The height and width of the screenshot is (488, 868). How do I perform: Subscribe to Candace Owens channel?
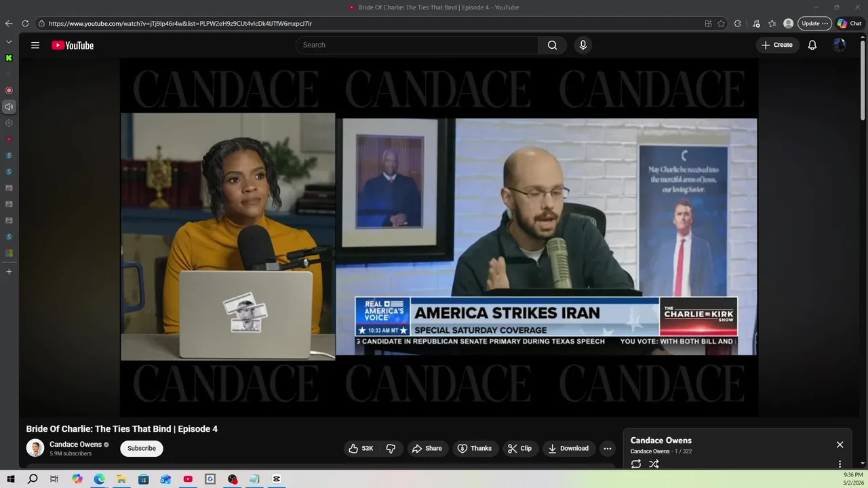point(142,448)
